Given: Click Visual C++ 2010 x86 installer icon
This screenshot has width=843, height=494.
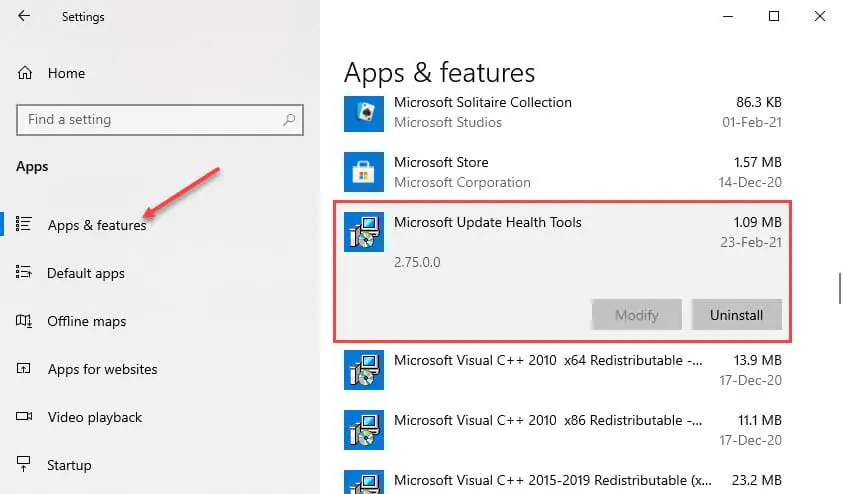Looking at the screenshot, I should pos(364,430).
